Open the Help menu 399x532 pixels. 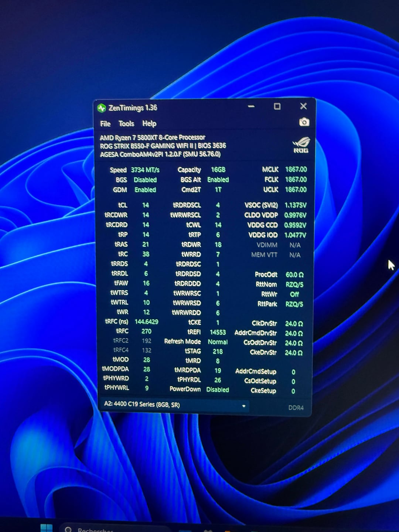click(x=149, y=123)
